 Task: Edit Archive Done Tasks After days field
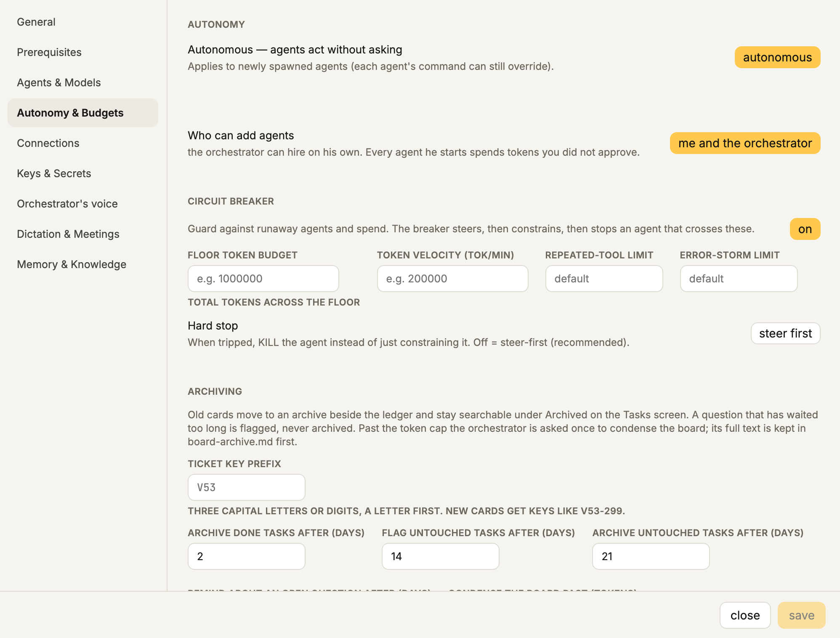(x=247, y=556)
